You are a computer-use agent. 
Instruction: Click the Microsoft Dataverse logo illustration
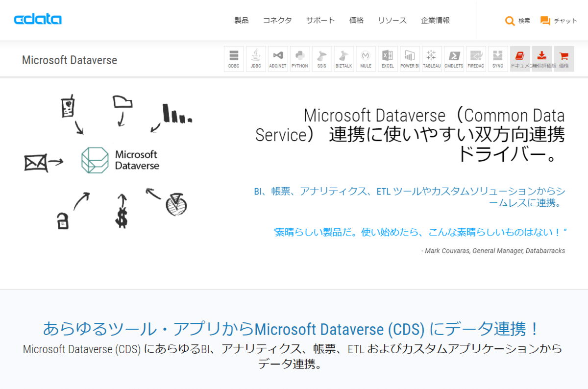tap(121, 160)
